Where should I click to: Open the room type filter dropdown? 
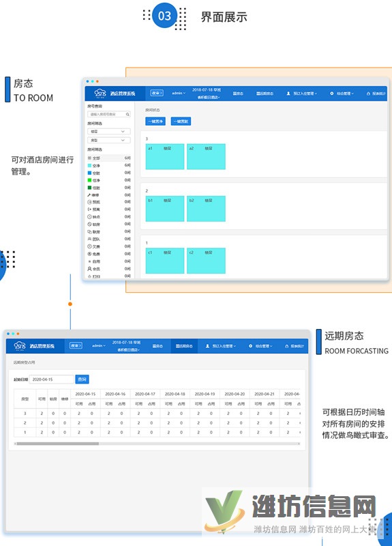109,140
